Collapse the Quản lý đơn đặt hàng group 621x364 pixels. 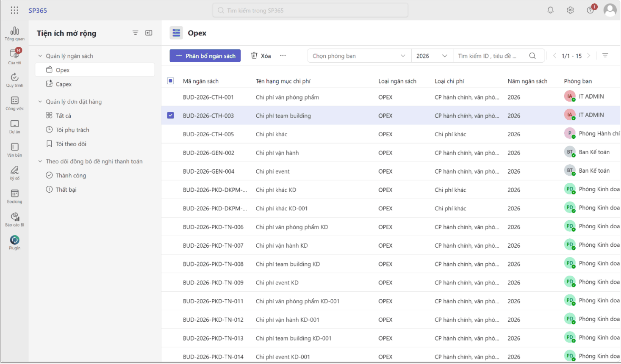[x=40, y=102]
